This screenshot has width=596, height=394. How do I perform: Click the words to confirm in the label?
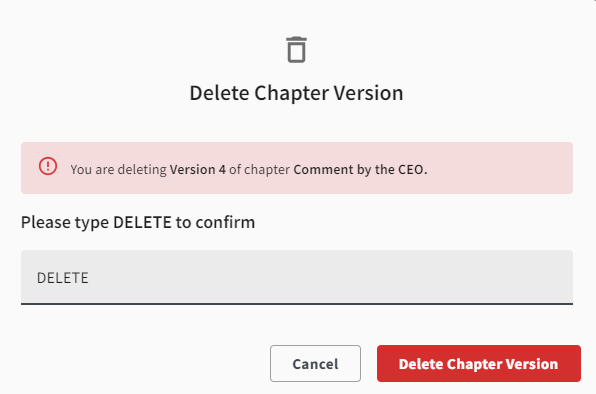tap(215, 222)
